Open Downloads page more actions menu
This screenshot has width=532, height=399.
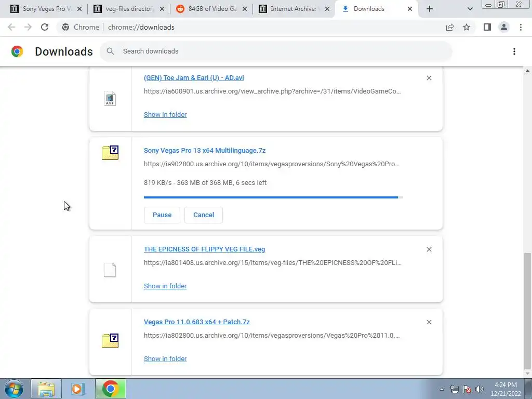point(514,51)
